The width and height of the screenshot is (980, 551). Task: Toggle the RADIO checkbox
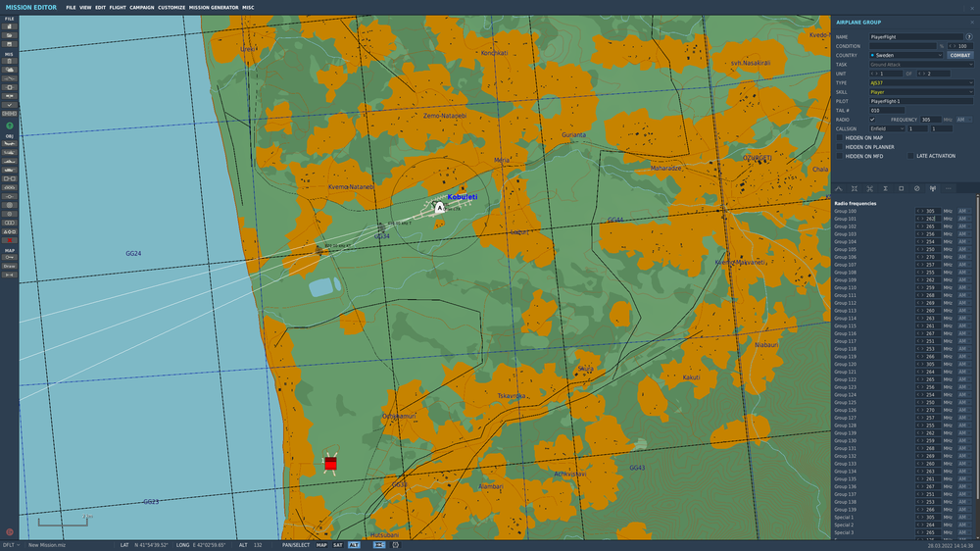(x=872, y=120)
